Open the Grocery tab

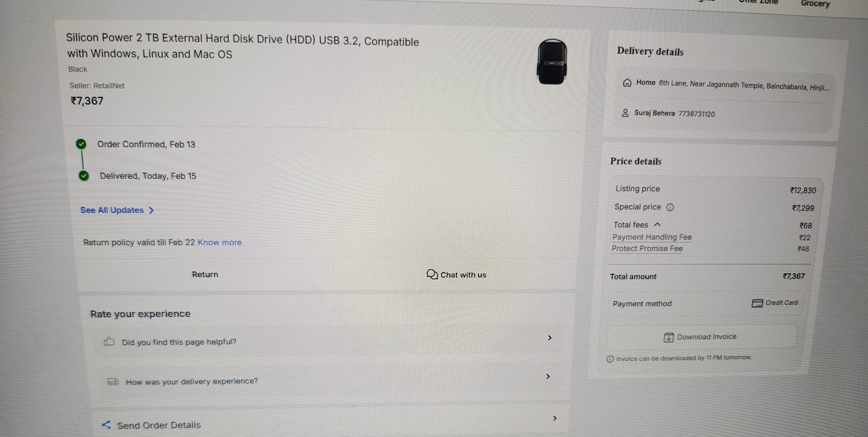(x=815, y=3)
